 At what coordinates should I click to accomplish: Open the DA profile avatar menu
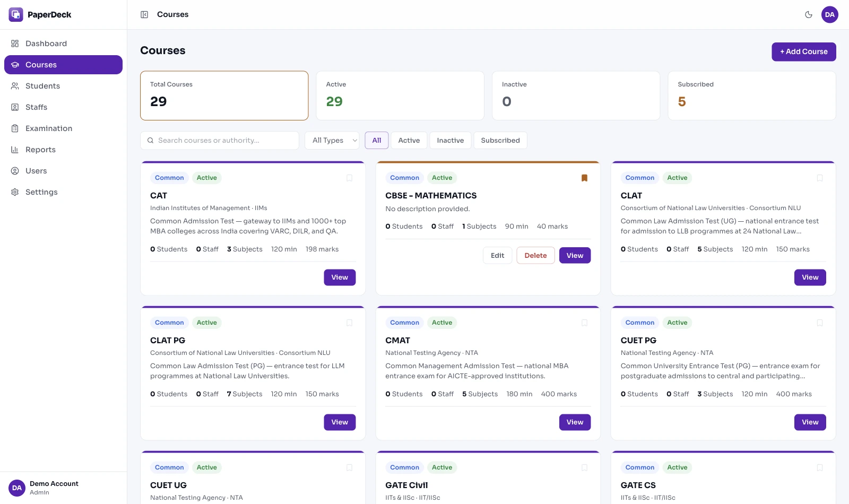coord(830,14)
